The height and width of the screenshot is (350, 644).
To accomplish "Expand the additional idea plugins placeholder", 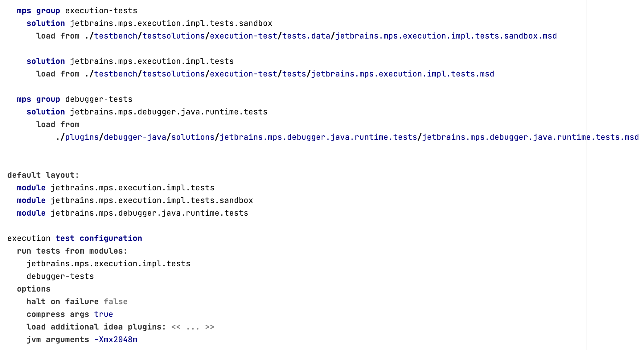I will tap(193, 327).
